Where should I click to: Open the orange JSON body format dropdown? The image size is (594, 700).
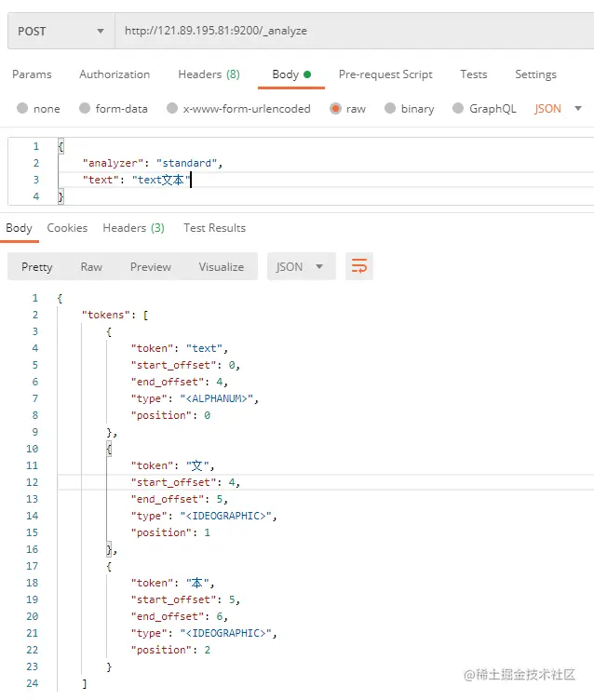558,109
